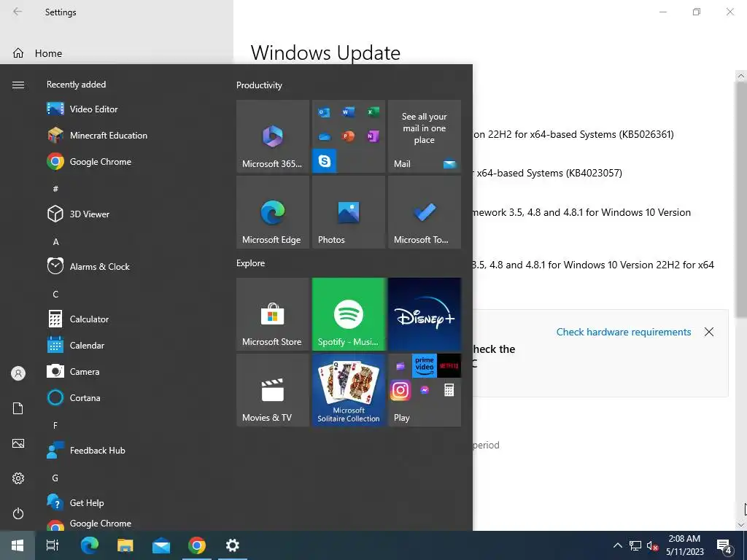Click the Outlook icon in Office tile

click(x=324, y=112)
